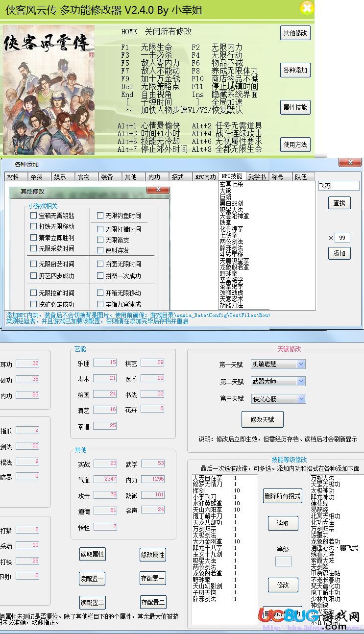Click the 读配置一 button
The image size is (364, 634).
coord(92,579)
